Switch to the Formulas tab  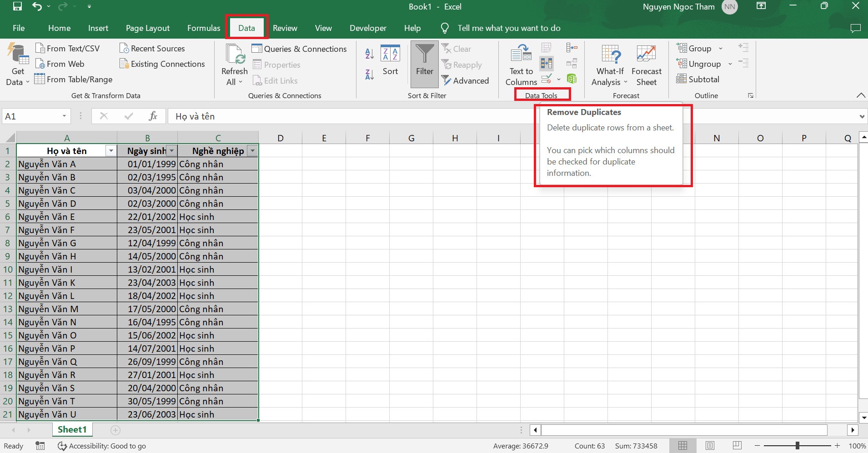(x=204, y=28)
